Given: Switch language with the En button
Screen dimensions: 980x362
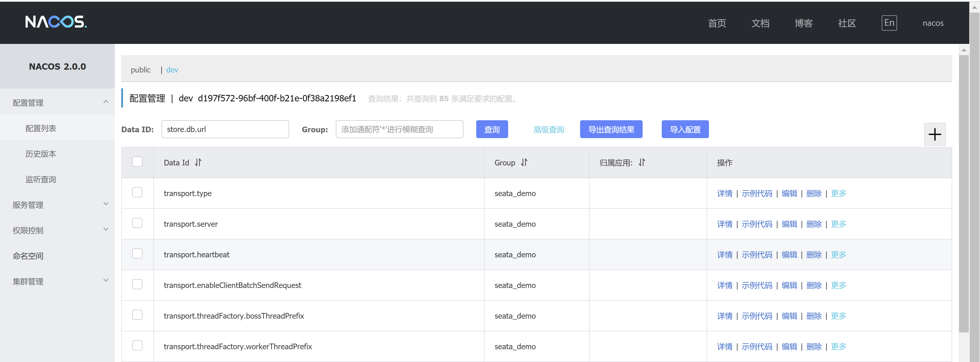Looking at the screenshot, I should (x=889, y=23).
